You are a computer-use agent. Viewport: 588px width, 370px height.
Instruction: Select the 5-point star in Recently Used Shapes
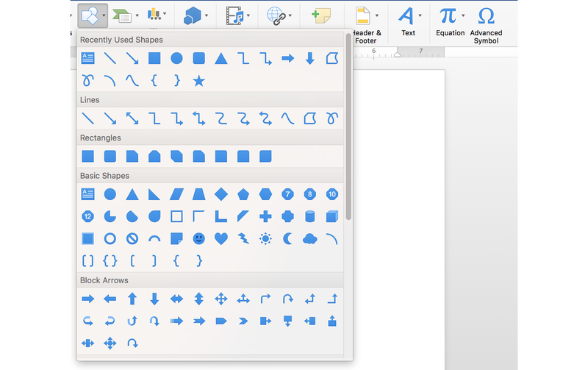pos(198,81)
